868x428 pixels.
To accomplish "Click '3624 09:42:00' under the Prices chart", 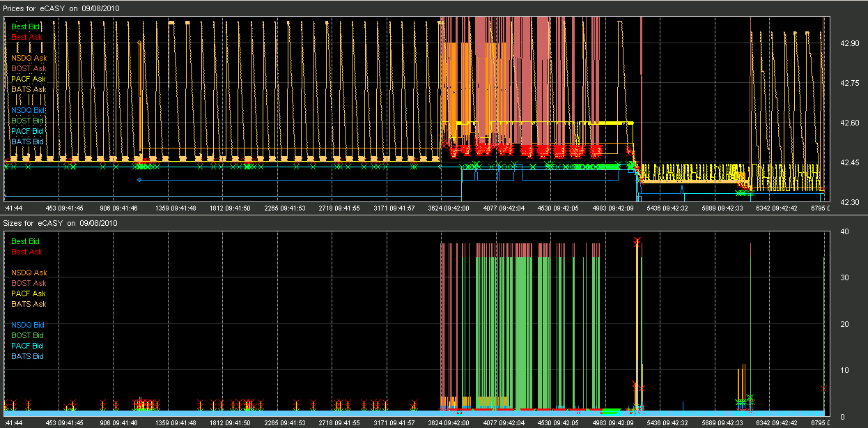I will pos(450,208).
